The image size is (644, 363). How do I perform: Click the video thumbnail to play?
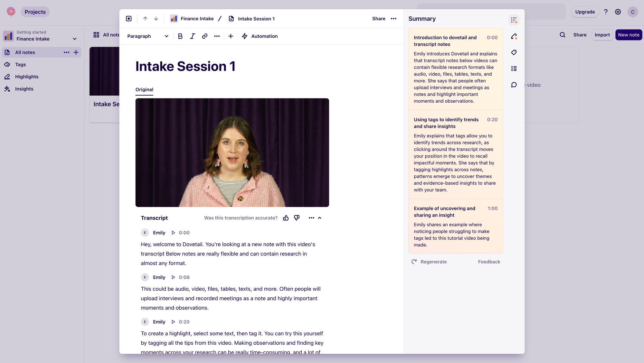tap(232, 153)
